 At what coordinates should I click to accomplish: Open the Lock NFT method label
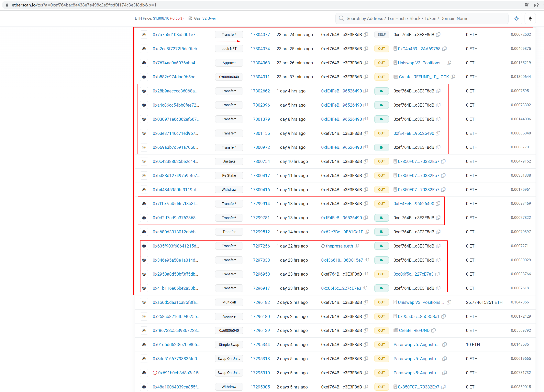tap(229, 49)
